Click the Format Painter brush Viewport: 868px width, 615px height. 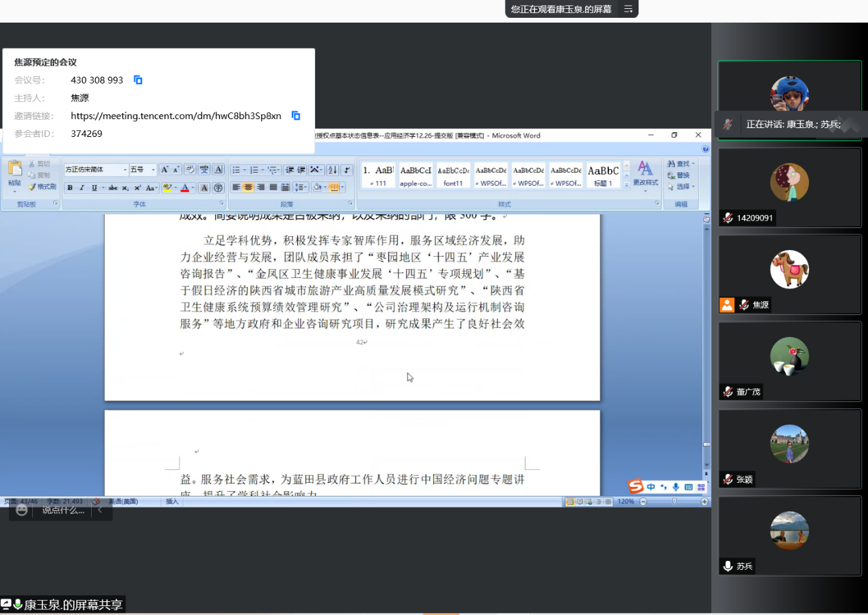[42, 186]
